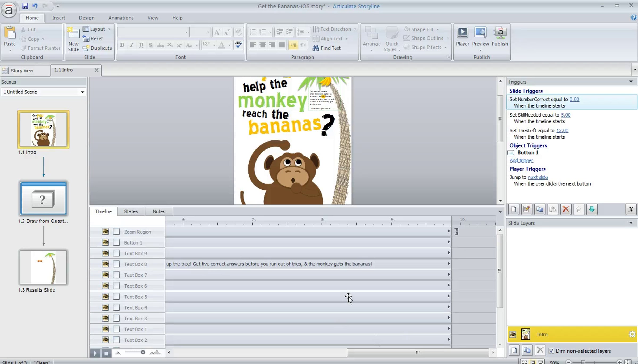Click the Add trigger link
The image size is (638, 364).
click(x=521, y=160)
